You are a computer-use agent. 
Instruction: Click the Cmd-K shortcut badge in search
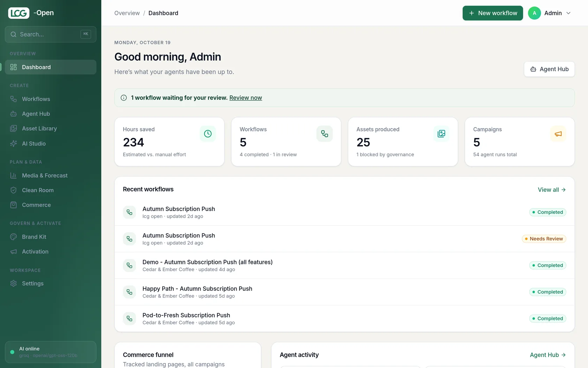click(x=86, y=34)
